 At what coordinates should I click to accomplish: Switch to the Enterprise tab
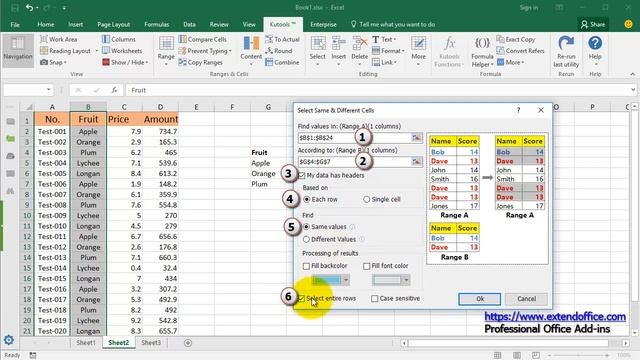click(323, 24)
